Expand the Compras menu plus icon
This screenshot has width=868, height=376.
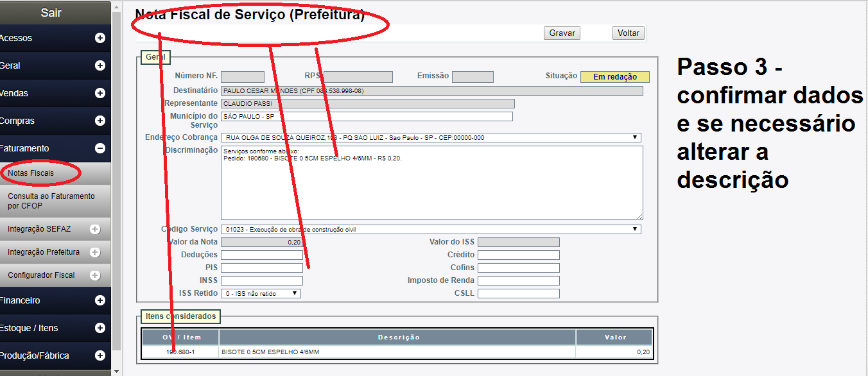[100, 121]
